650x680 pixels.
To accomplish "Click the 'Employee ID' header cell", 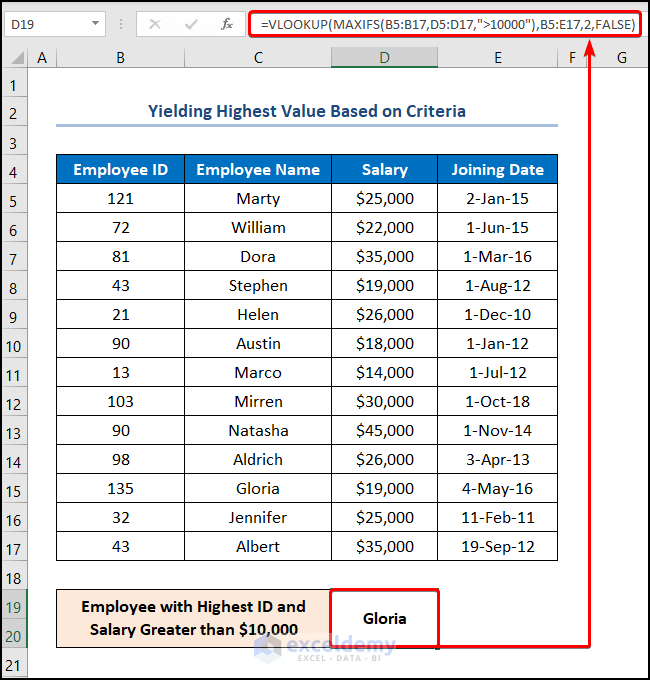I will pos(121,170).
